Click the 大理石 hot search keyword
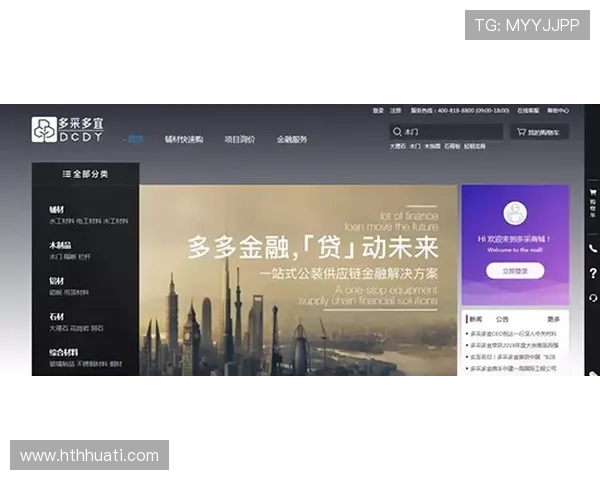600x480 pixels. (398, 146)
